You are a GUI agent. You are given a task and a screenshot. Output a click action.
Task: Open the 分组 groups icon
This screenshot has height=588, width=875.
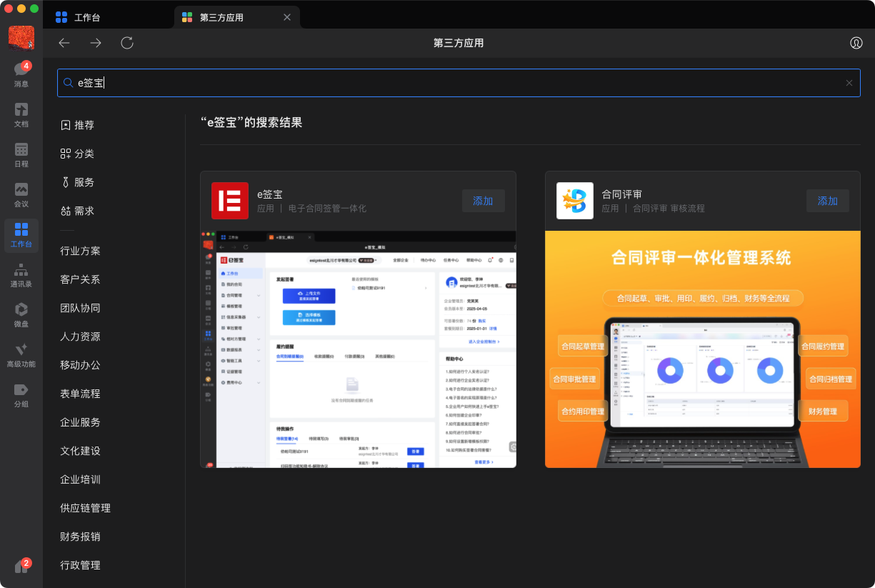point(21,394)
